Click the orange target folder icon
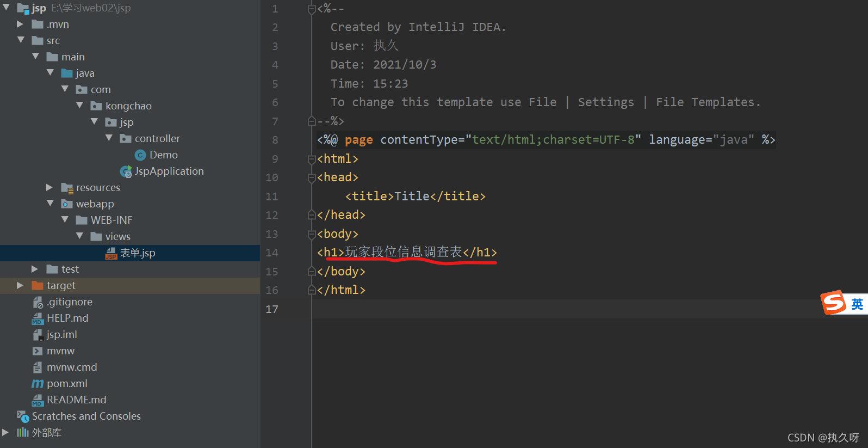This screenshot has height=448, width=868. (38, 286)
